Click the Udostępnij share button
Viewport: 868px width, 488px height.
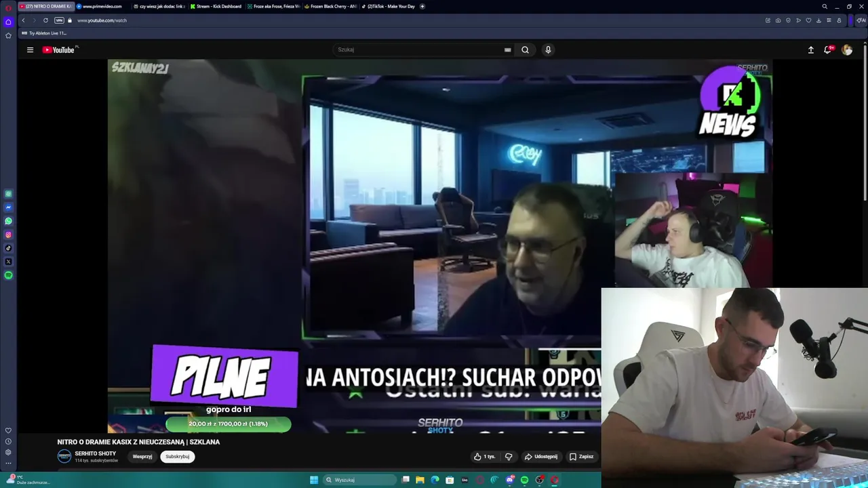pos(540,457)
